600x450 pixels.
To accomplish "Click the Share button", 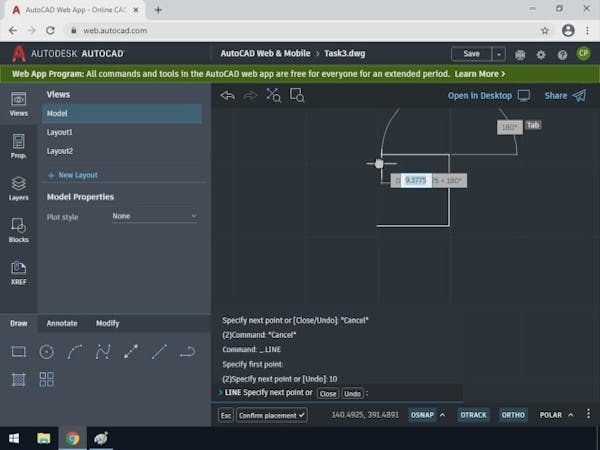I will [566, 96].
